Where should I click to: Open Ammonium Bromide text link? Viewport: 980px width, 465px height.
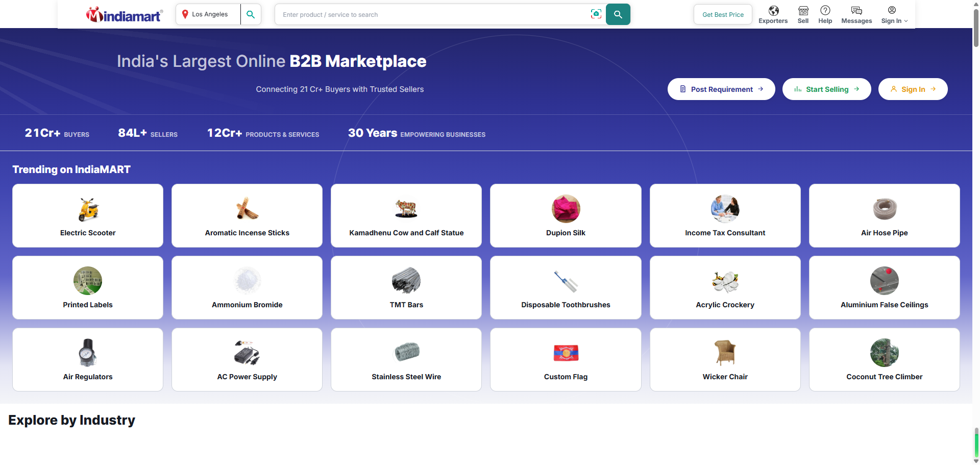[247, 305]
